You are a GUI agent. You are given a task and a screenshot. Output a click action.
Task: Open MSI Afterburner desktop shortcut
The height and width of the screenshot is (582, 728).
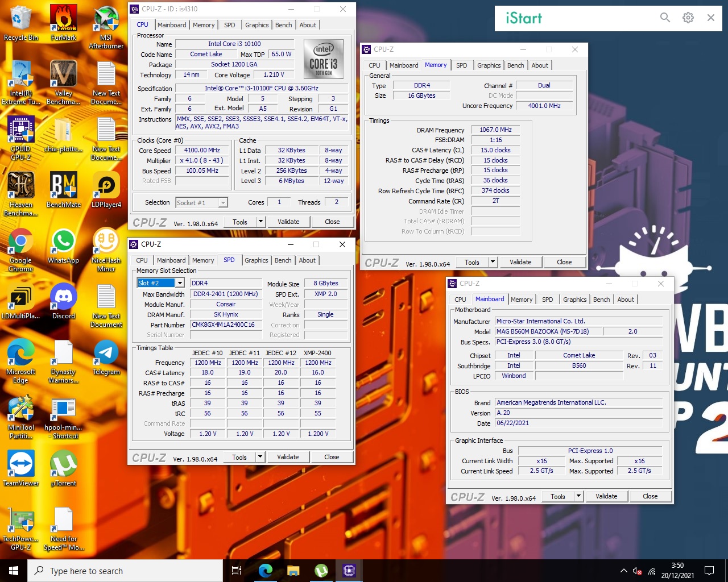(x=106, y=27)
